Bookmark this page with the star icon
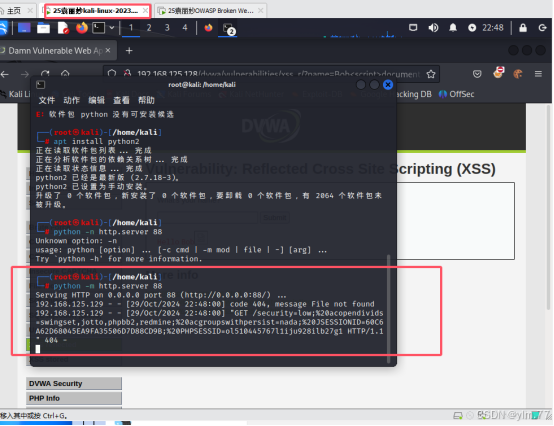554x426 pixels. click(x=431, y=74)
